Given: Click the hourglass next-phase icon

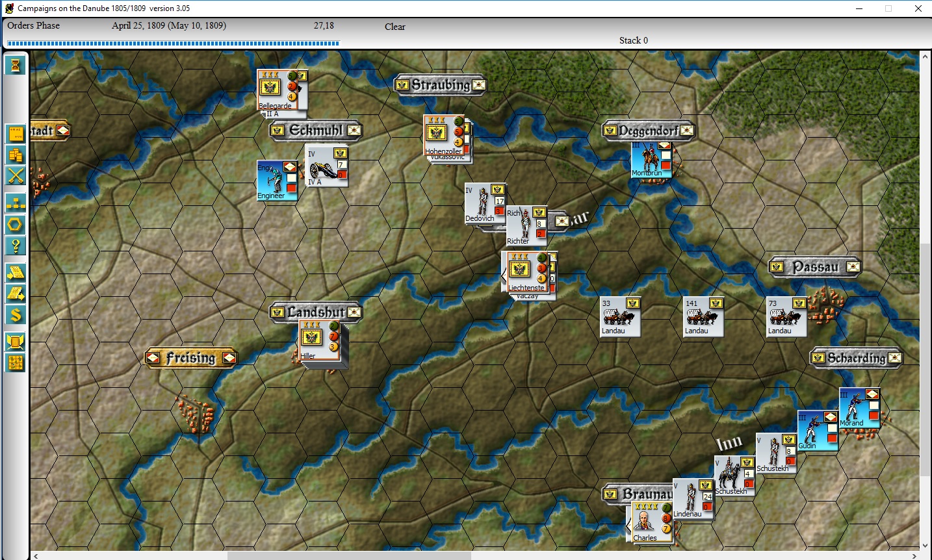Looking at the screenshot, I should (x=16, y=65).
